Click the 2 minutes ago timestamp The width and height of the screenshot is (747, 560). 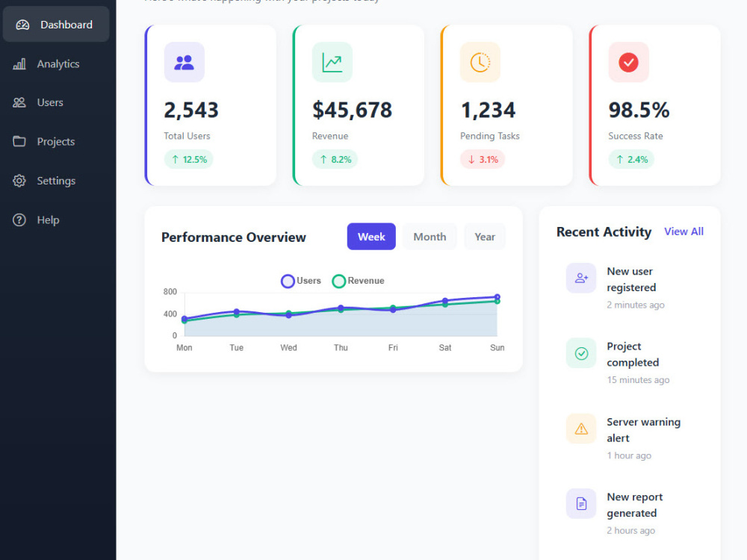pos(636,305)
